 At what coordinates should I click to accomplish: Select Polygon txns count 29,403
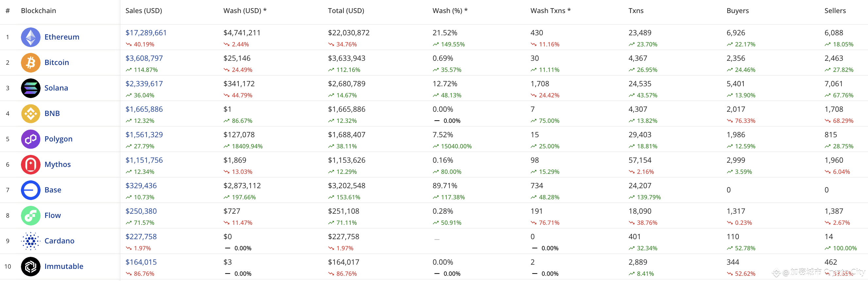click(x=640, y=135)
